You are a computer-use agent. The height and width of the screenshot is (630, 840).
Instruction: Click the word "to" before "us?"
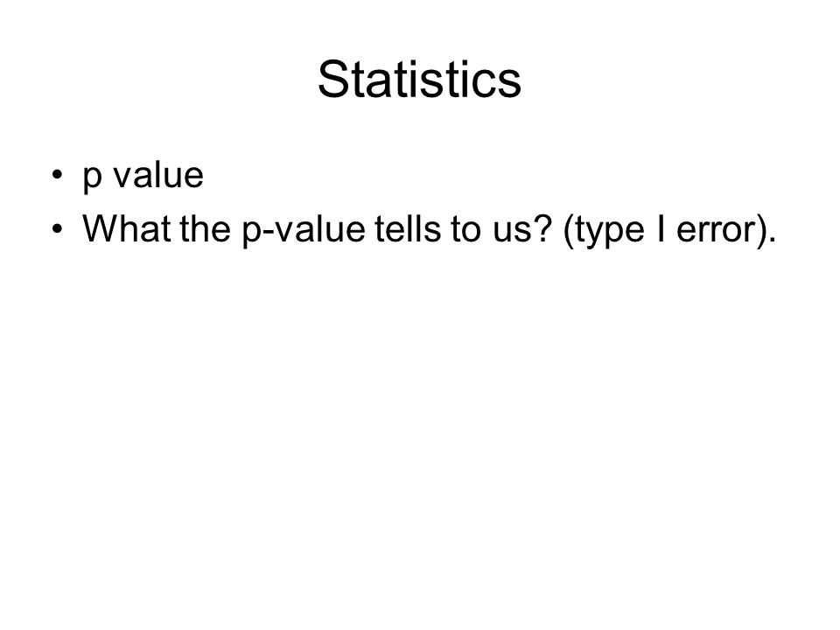point(465,229)
